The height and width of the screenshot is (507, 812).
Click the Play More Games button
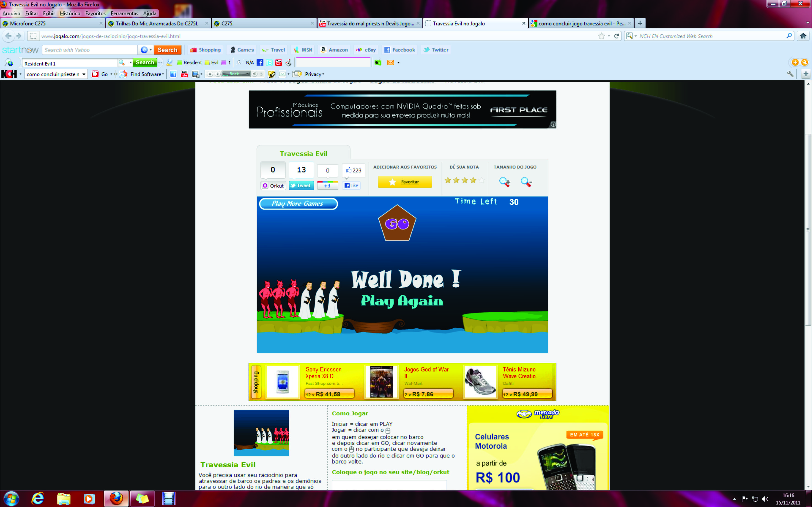coord(298,203)
